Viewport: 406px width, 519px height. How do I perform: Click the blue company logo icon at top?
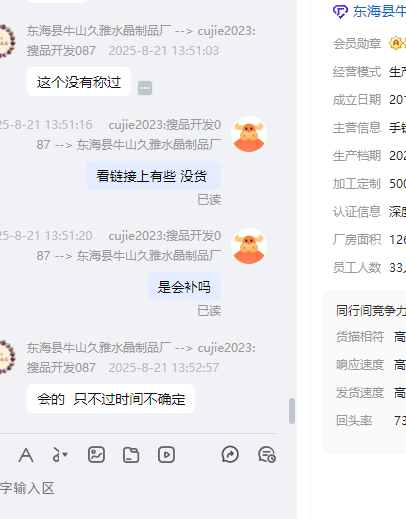[x=340, y=12]
